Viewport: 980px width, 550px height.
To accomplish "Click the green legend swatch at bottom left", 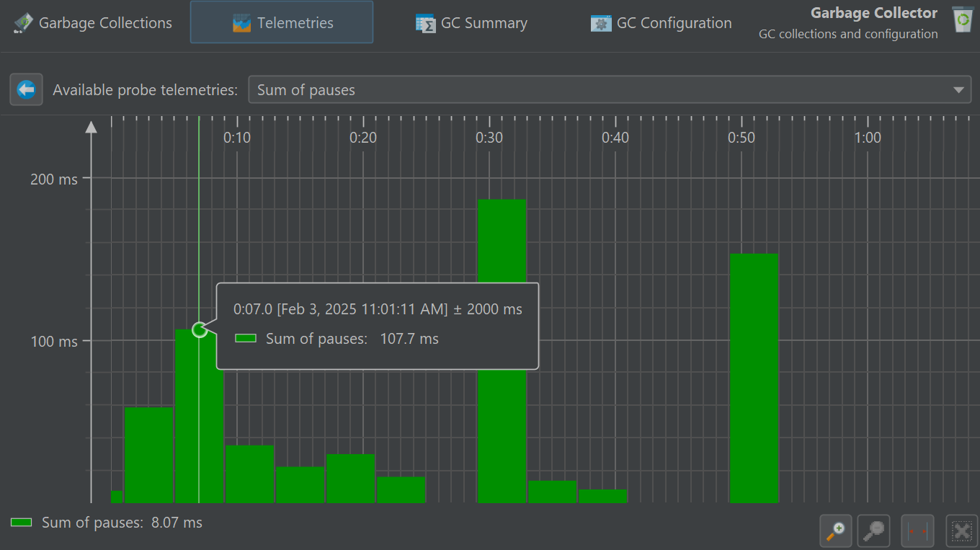I will (22, 523).
